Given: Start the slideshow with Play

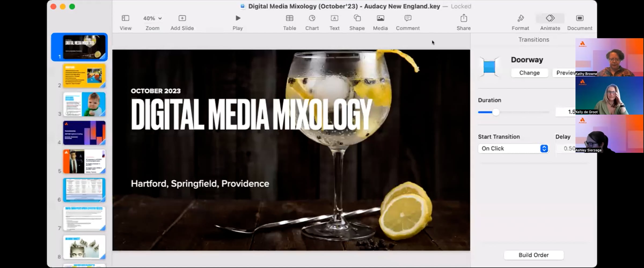Looking at the screenshot, I should click(x=238, y=18).
